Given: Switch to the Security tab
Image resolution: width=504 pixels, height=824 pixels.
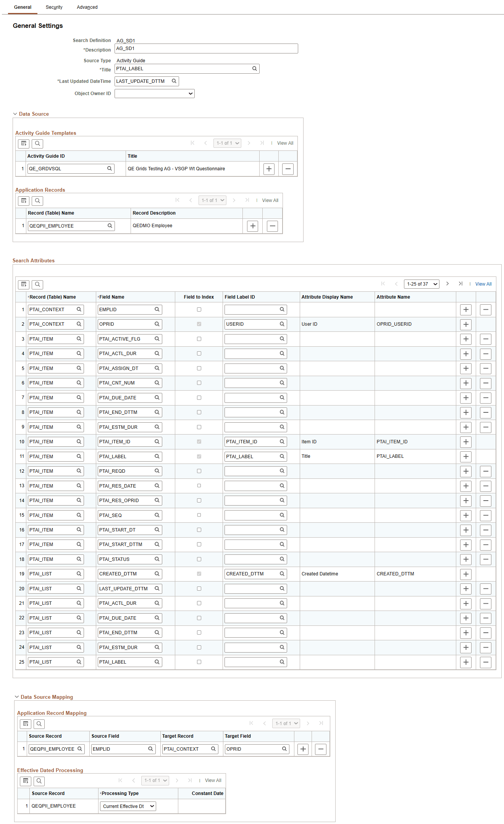Looking at the screenshot, I should [54, 7].
